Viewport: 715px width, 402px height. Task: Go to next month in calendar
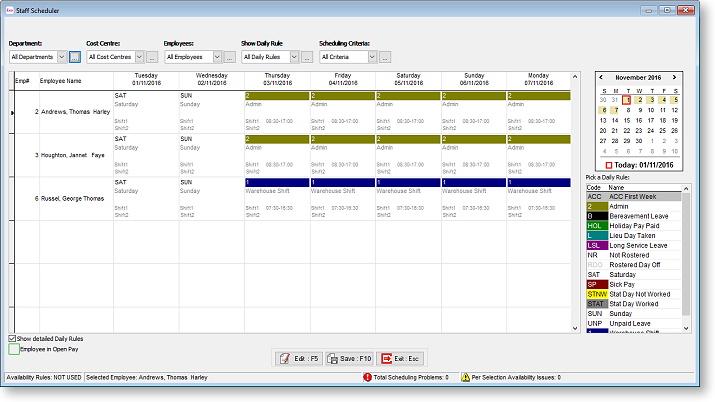pyautogui.click(x=681, y=77)
